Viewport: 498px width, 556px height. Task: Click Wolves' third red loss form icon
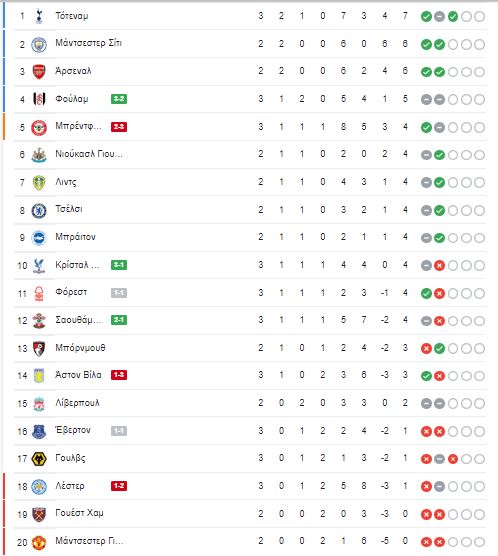453,459
